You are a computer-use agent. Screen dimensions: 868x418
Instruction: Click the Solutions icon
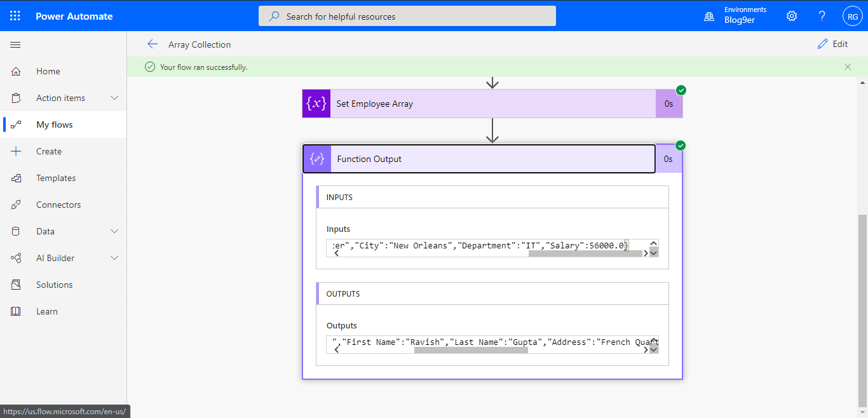coord(16,285)
